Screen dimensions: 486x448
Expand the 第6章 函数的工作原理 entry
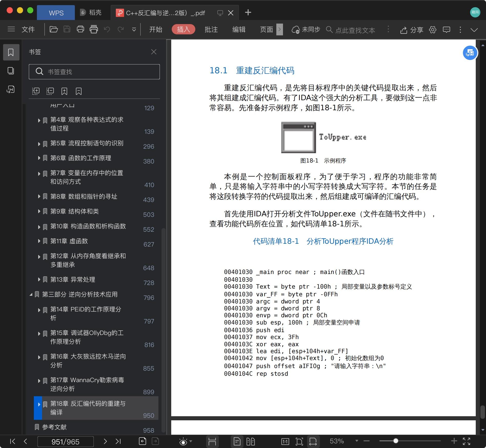(39, 158)
